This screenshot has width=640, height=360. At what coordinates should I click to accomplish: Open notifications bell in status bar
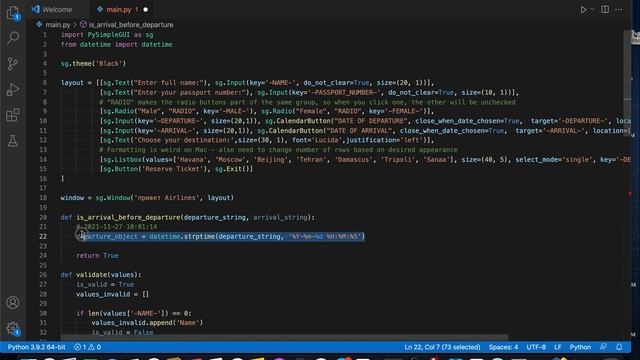coord(619,347)
